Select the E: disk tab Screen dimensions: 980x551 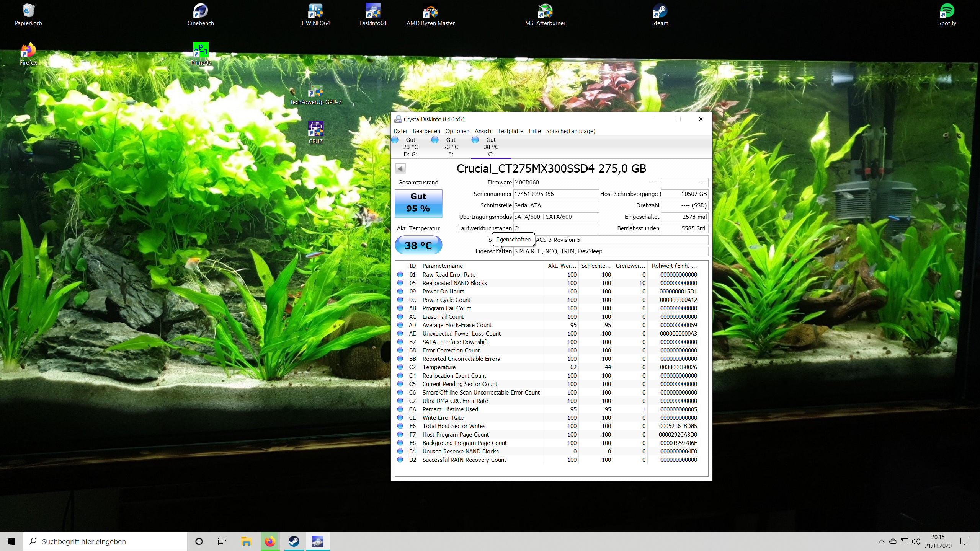click(x=451, y=147)
